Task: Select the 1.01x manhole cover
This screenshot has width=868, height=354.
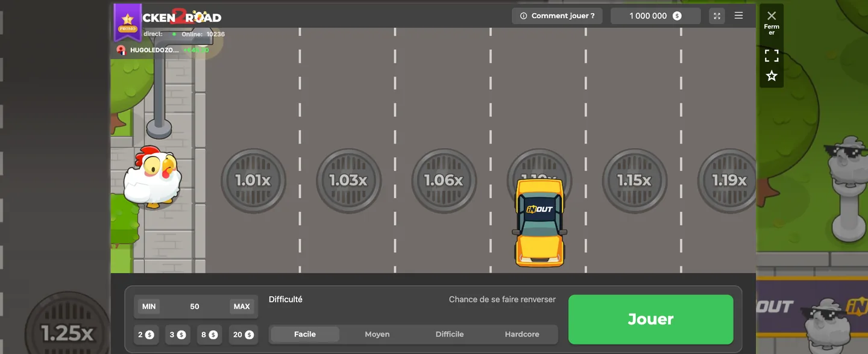Action: click(x=253, y=180)
